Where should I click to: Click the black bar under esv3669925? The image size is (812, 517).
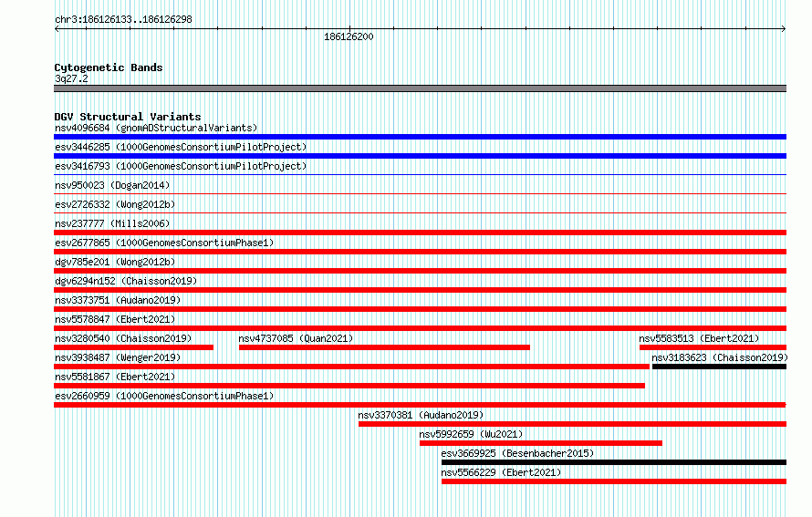coord(614,462)
